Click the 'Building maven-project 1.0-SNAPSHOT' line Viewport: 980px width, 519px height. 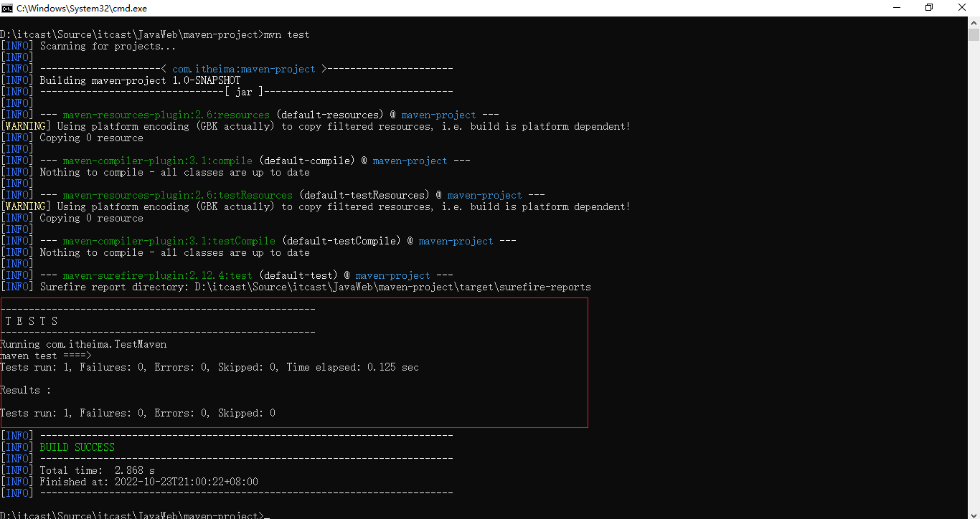coord(140,80)
